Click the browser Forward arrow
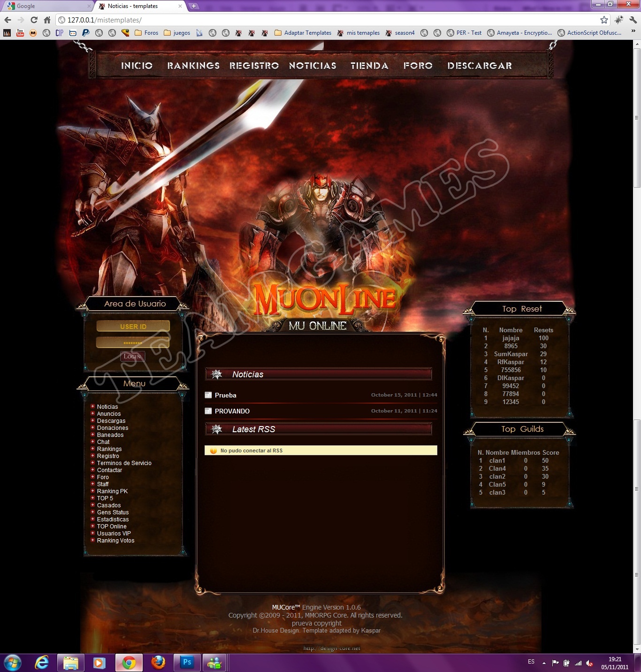Screen dimensions: 641x672 click(x=21, y=20)
